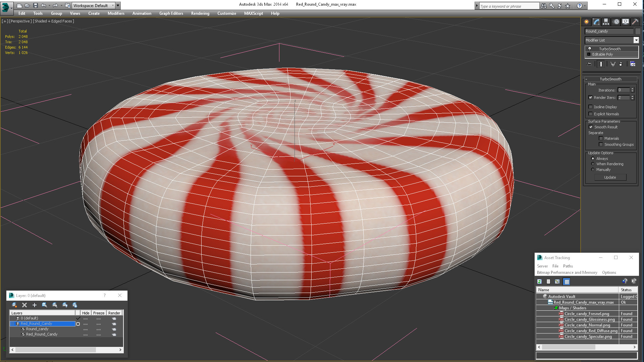Toggle TurboSmooth lightbulb visibility icon
Viewport: 644px width, 362px height.
[x=589, y=49]
